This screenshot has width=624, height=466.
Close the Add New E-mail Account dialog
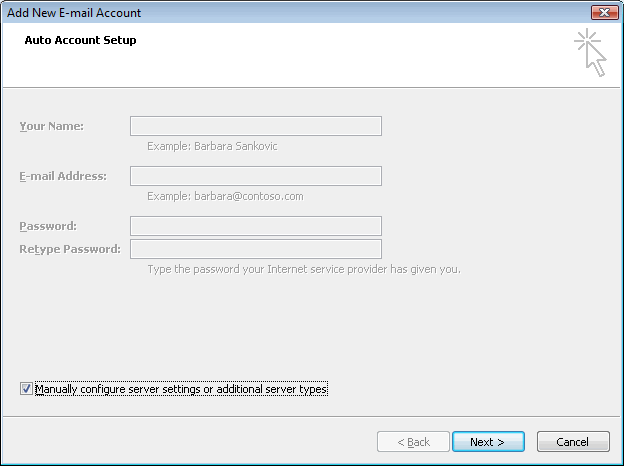pyautogui.click(x=603, y=12)
